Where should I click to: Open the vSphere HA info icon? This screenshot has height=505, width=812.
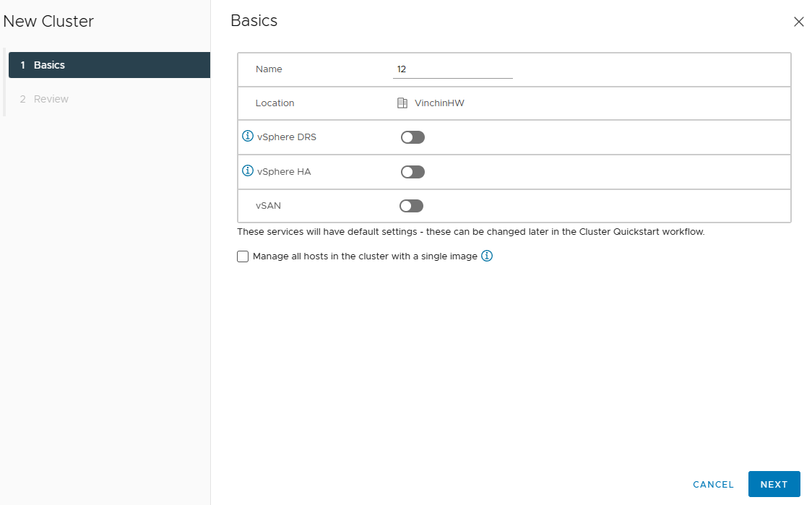click(x=248, y=171)
